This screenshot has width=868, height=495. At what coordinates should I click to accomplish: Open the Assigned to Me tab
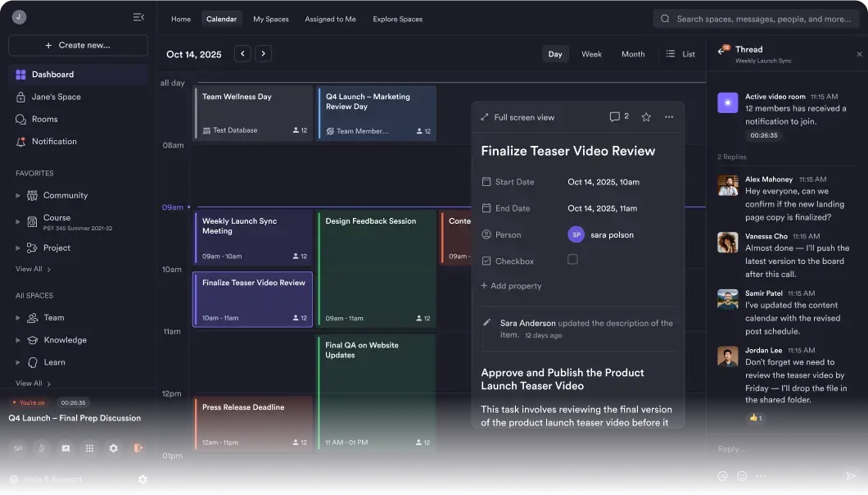(x=330, y=19)
